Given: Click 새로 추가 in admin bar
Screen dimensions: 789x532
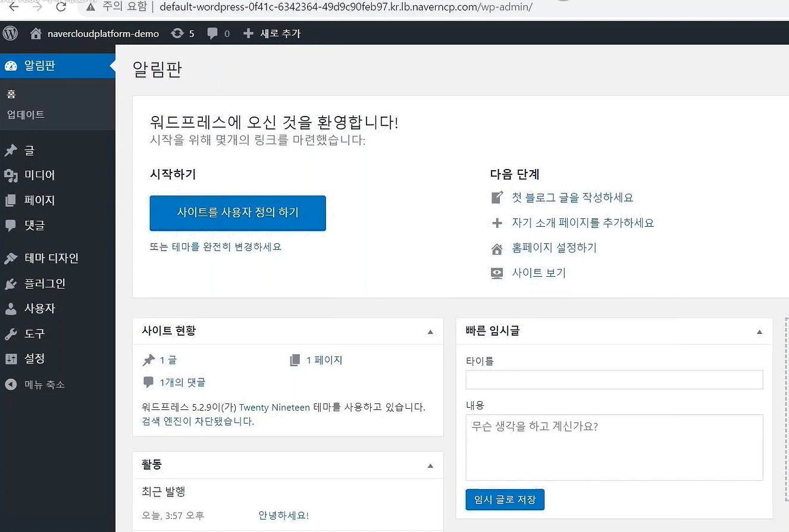Looking at the screenshot, I should 280,33.
